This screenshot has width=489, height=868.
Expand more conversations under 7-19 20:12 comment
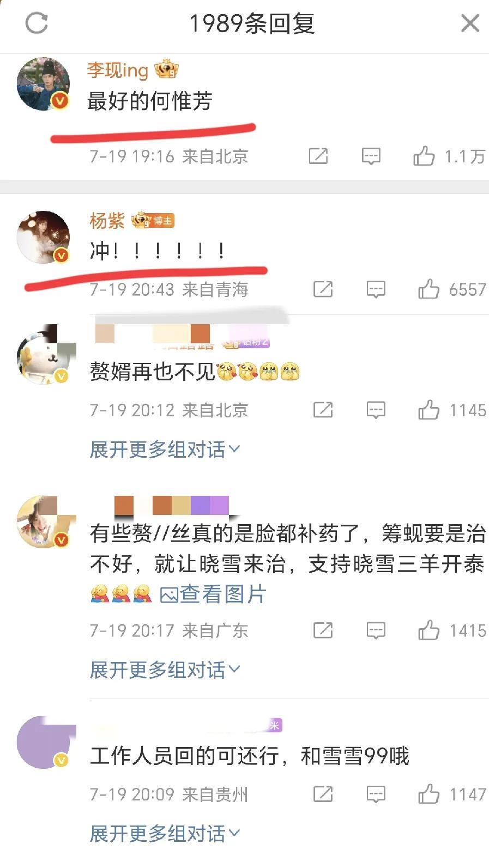(x=165, y=450)
